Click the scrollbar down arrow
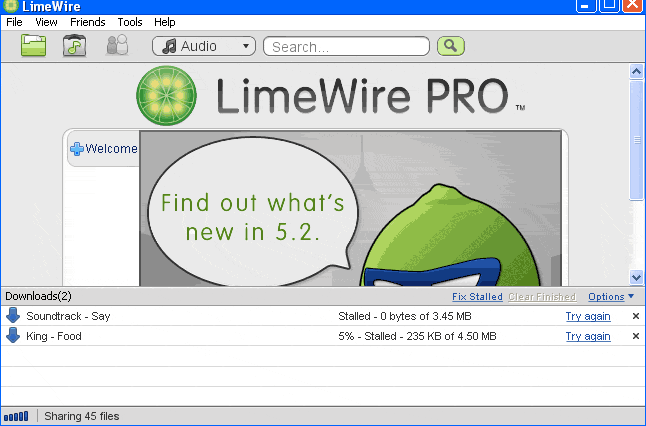Image resolution: width=646 pixels, height=426 pixels. click(637, 277)
